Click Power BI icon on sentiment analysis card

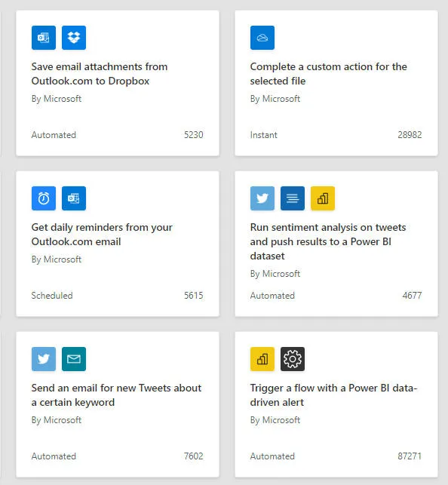(323, 198)
